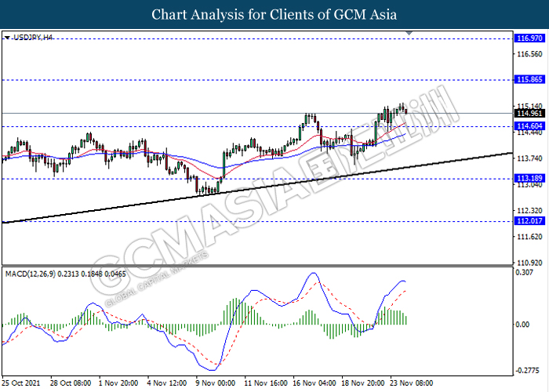Click the black ascending trendline

tap(257, 187)
